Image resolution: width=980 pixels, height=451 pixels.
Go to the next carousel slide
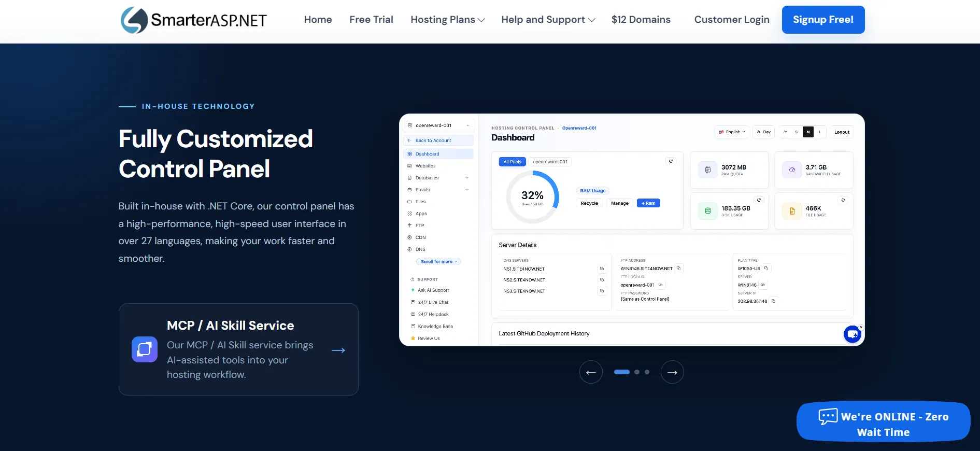pyautogui.click(x=672, y=372)
